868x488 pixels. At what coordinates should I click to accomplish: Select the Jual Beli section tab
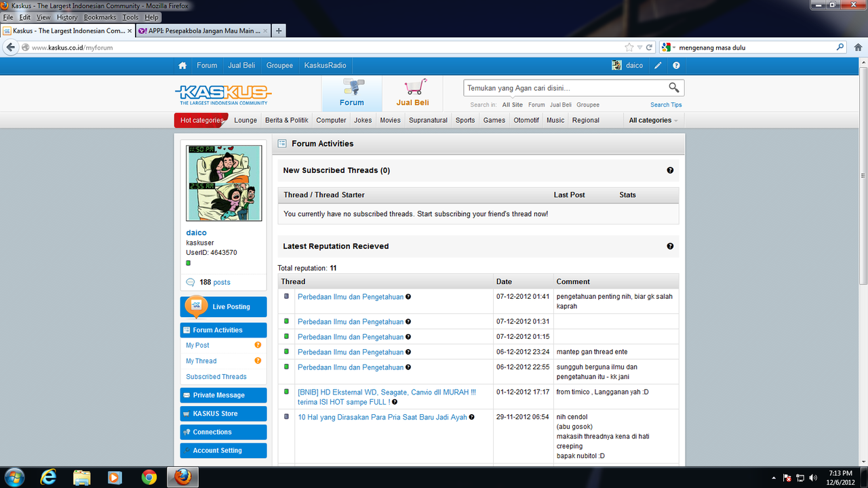pyautogui.click(x=412, y=94)
